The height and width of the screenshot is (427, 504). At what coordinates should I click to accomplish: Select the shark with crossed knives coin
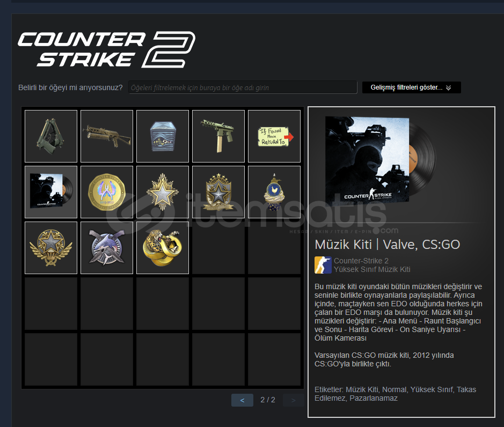pos(107,248)
